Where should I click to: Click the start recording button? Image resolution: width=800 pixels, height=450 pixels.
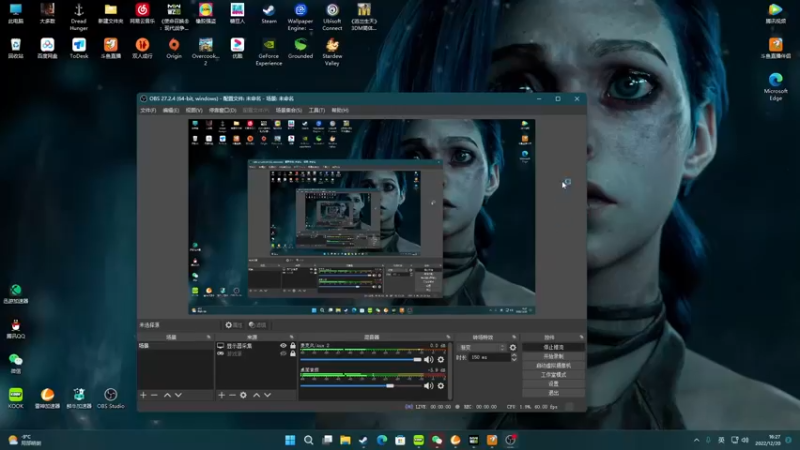pos(554,357)
